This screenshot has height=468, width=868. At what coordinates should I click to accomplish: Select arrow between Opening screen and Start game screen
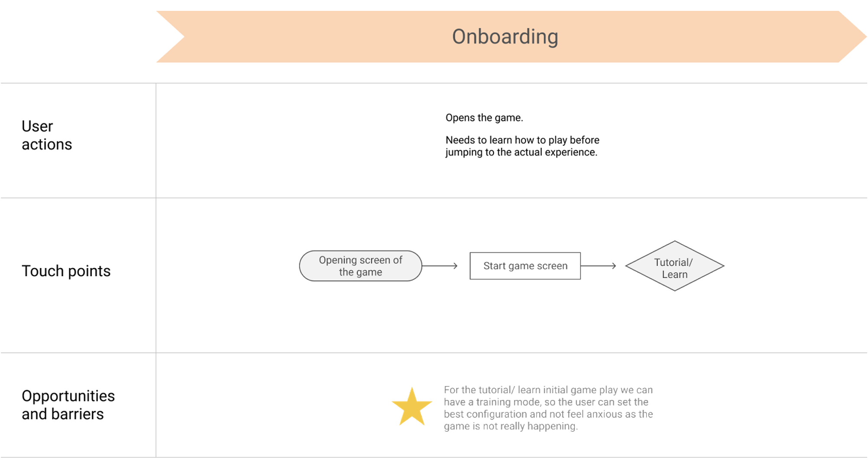(440, 266)
